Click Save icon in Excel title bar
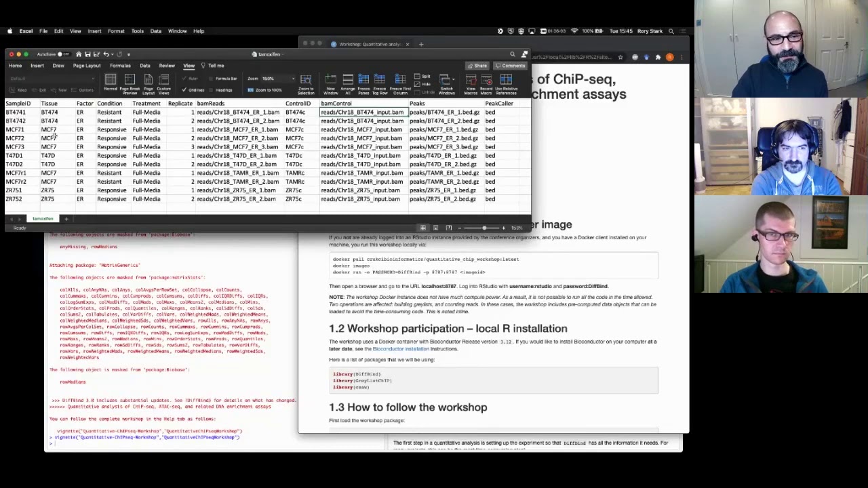868x488 pixels. (87, 54)
